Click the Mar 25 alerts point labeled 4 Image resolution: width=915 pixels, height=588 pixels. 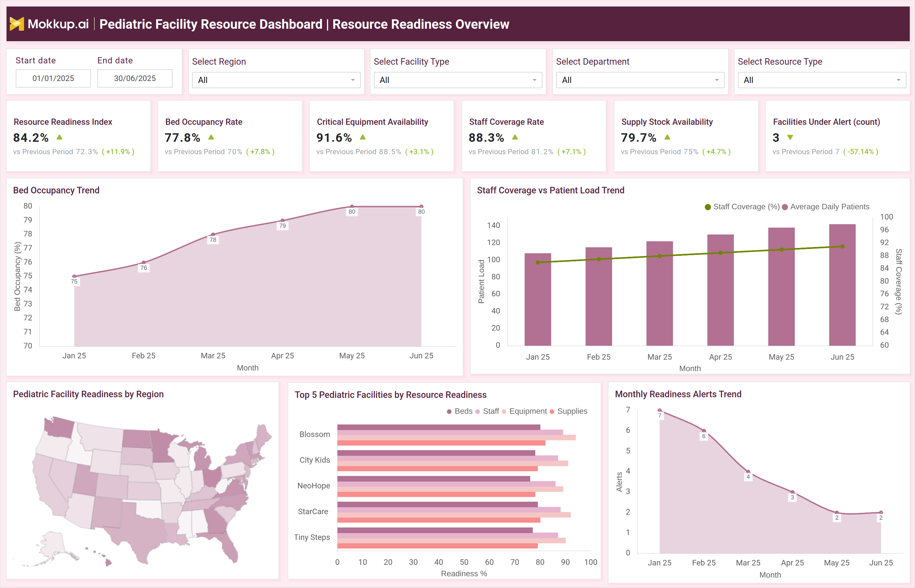pyautogui.click(x=748, y=472)
